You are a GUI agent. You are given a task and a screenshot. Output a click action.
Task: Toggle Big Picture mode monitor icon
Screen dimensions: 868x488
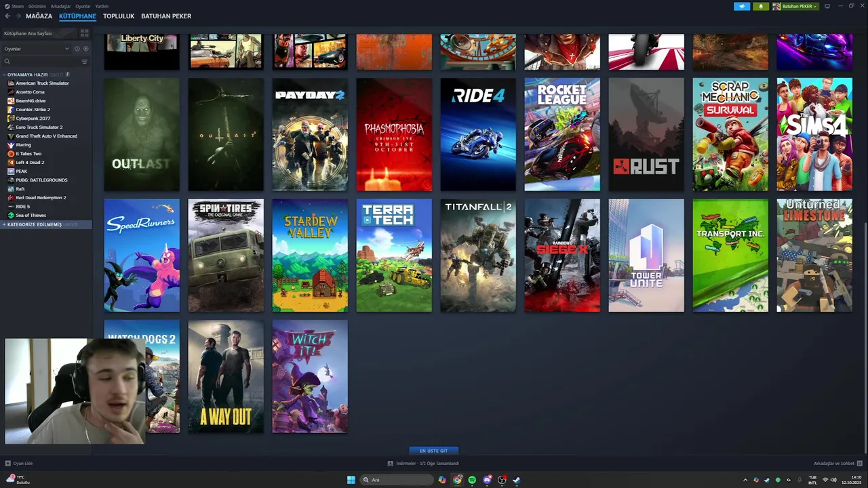click(x=827, y=6)
